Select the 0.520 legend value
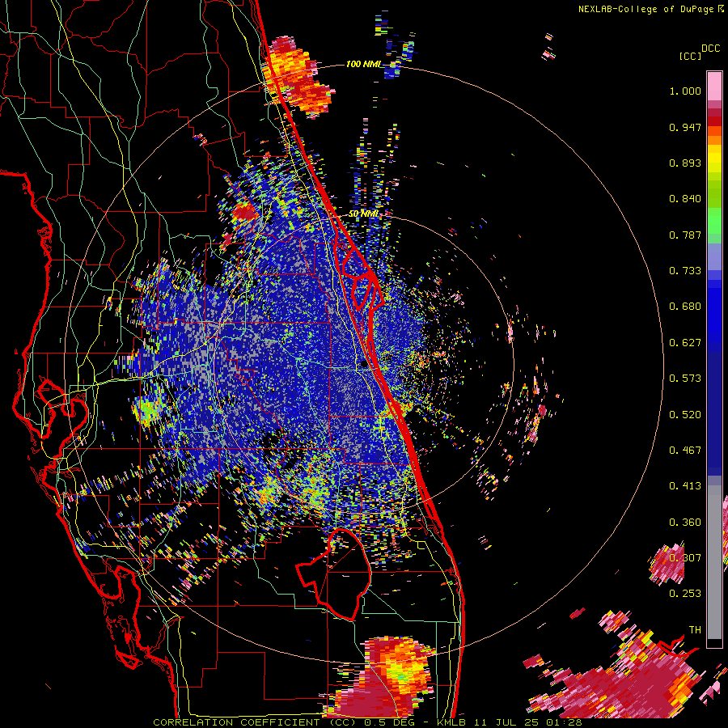 tap(685, 415)
